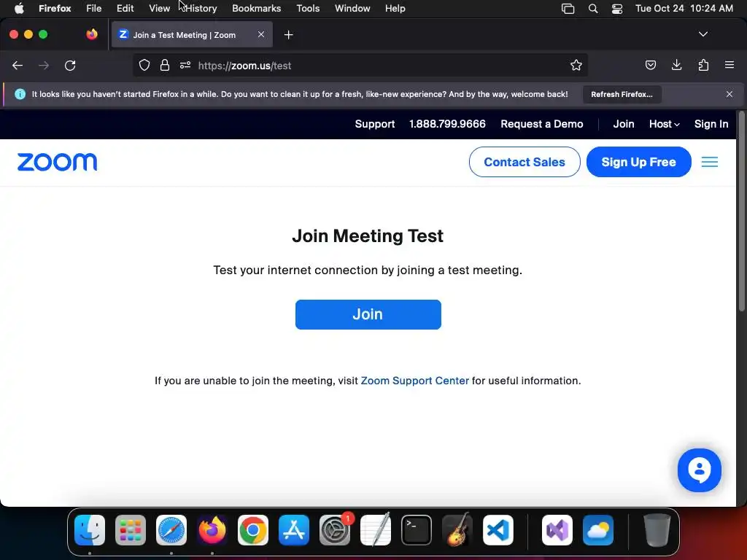
Task: Click the page vertical scrollbar
Action: [741, 212]
